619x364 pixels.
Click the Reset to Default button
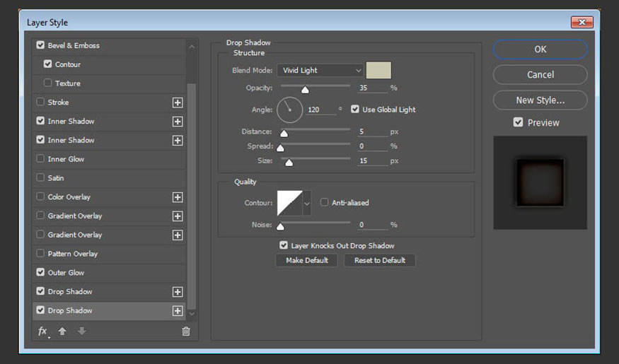(380, 260)
